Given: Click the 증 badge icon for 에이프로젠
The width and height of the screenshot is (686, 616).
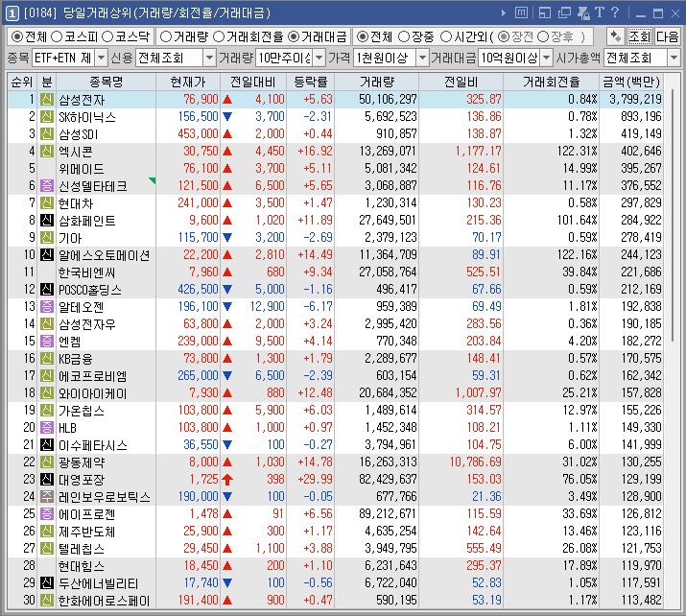Looking at the screenshot, I should [x=47, y=513].
